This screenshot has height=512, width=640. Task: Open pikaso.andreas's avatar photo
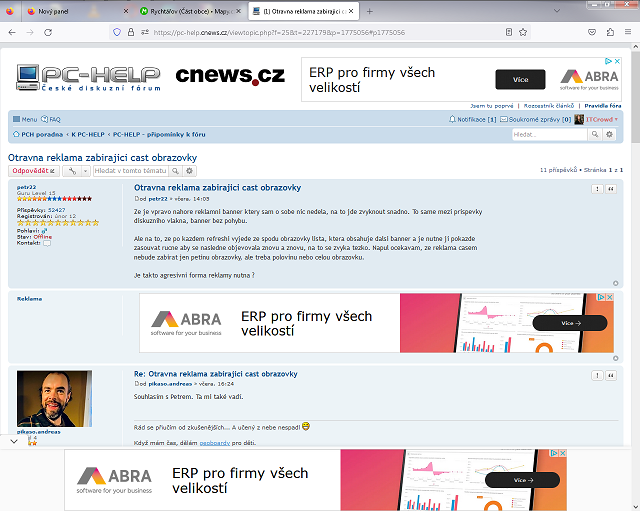click(x=54, y=400)
